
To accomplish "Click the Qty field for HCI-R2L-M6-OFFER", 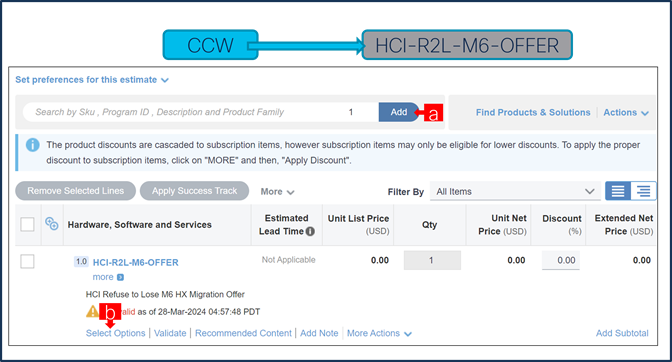I will (432, 260).
